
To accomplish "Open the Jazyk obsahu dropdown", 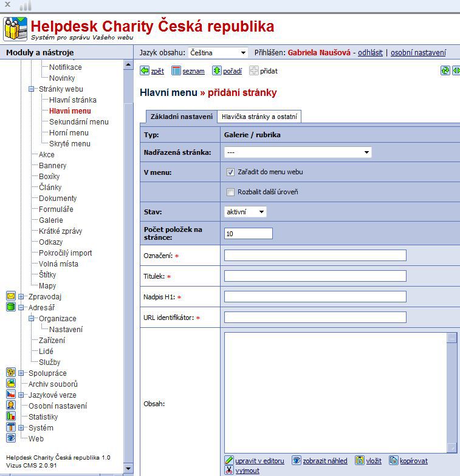I will 218,52.
